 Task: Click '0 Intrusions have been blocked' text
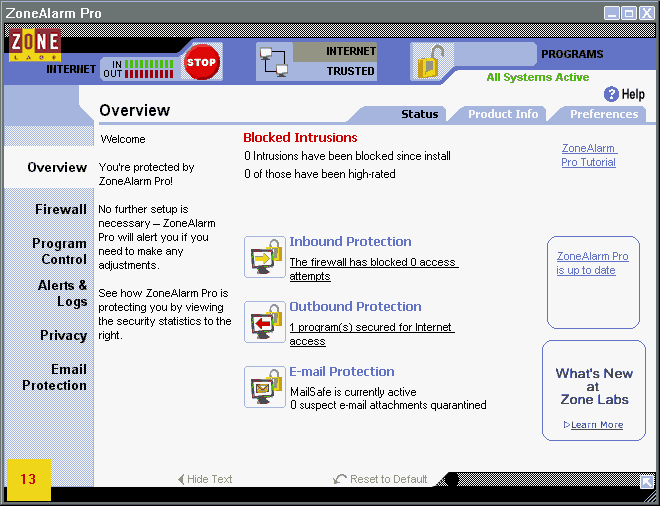(347, 156)
